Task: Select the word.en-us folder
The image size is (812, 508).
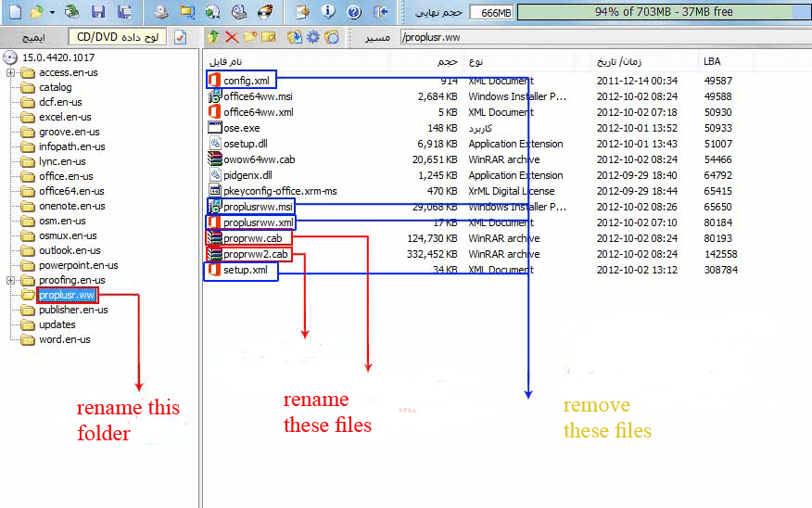Action: [x=65, y=339]
